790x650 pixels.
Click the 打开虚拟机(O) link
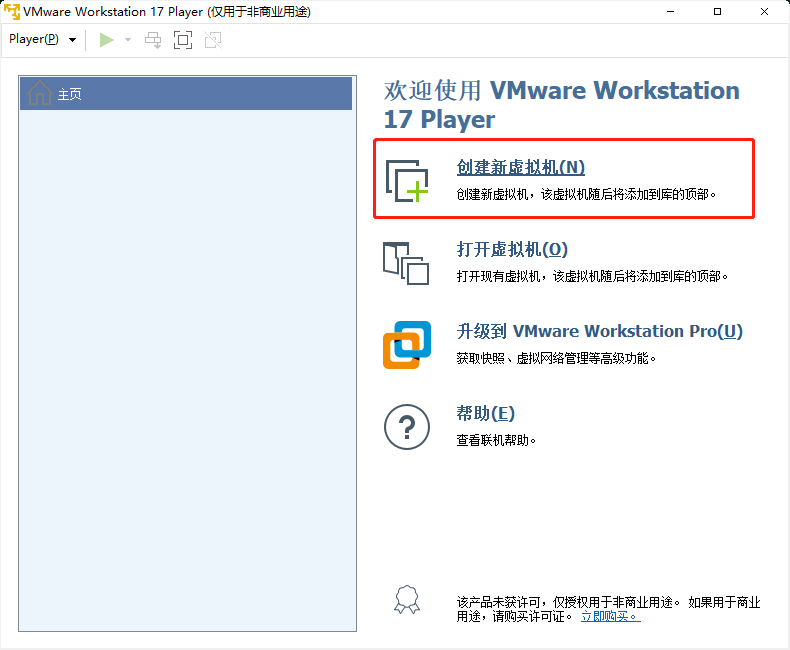[x=512, y=249]
